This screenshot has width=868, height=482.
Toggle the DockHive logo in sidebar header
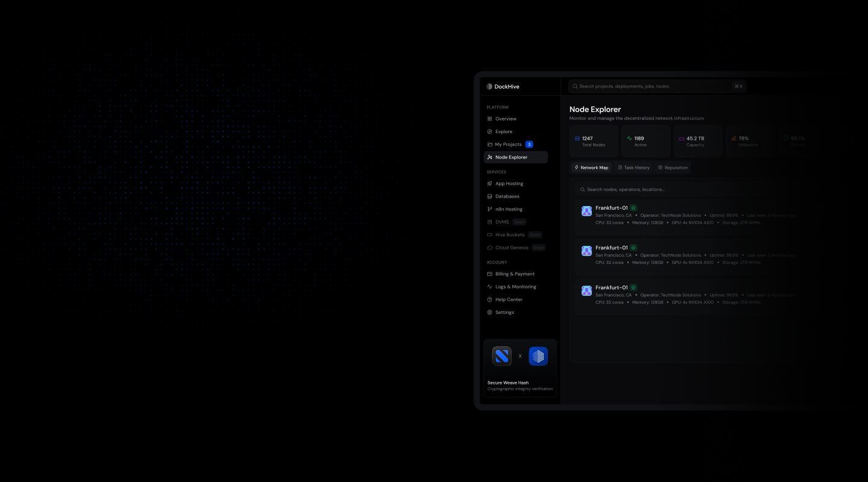tap(489, 86)
